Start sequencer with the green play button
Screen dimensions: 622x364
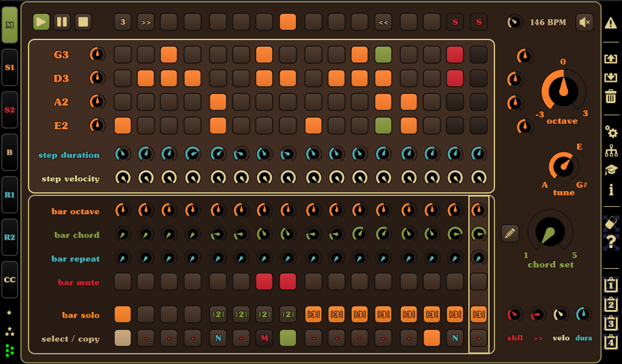(41, 22)
